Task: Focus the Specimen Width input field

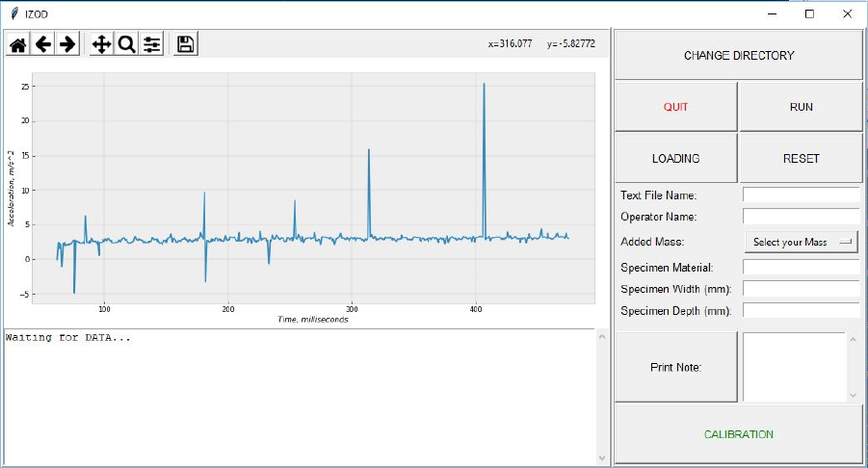Action: (x=801, y=289)
